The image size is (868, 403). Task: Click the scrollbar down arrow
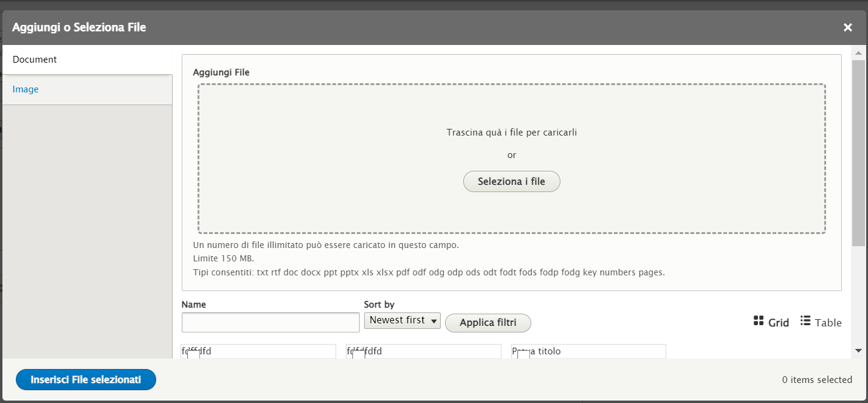pyautogui.click(x=858, y=351)
